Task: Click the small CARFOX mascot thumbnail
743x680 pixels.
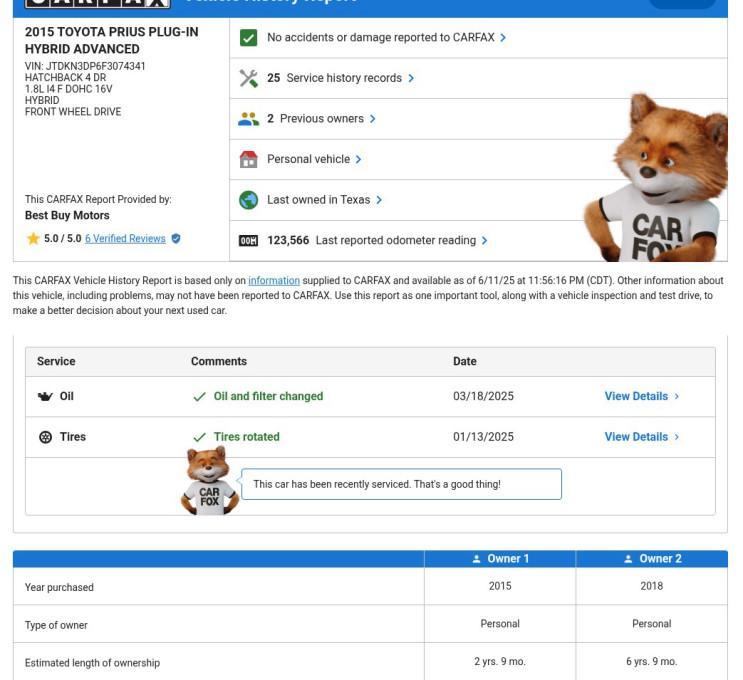Action: tap(209, 481)
